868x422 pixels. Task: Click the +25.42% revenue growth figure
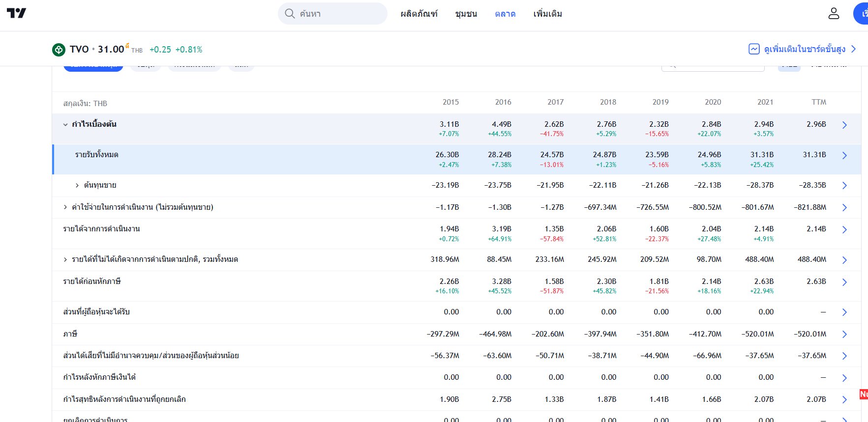point(762,165)
